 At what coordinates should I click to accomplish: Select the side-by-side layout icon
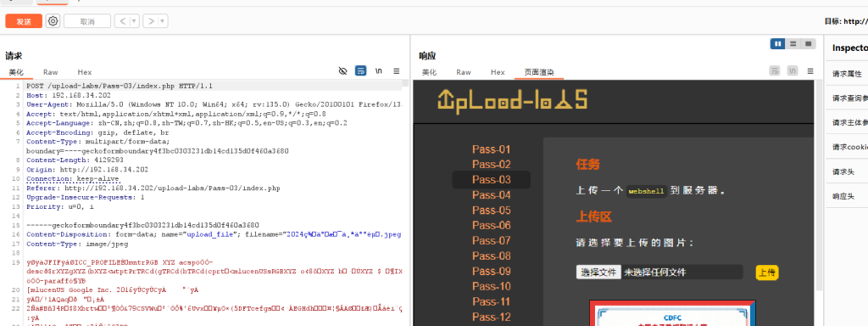(778, 44)
